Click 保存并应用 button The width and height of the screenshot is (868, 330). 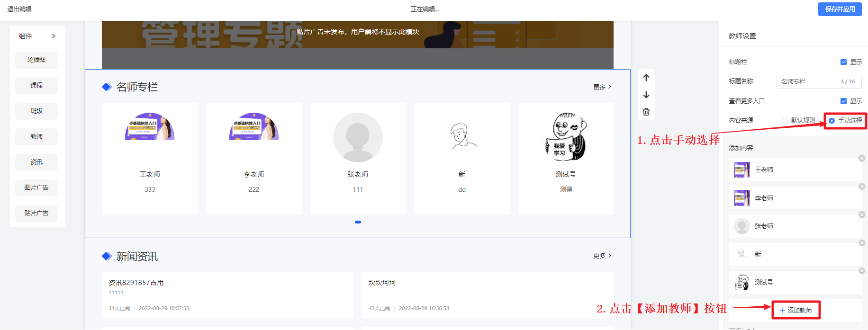(840, 9)
